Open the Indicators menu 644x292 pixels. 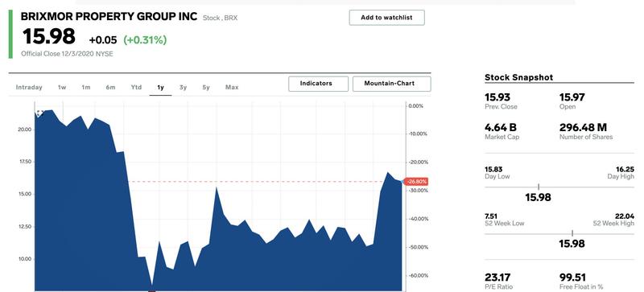pos(318,84)
